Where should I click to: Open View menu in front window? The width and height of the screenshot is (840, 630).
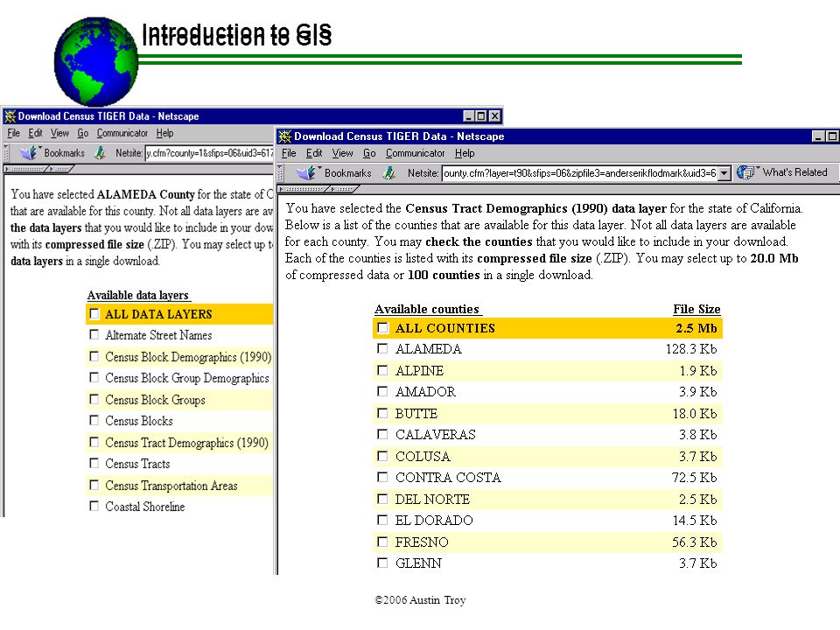342,153
